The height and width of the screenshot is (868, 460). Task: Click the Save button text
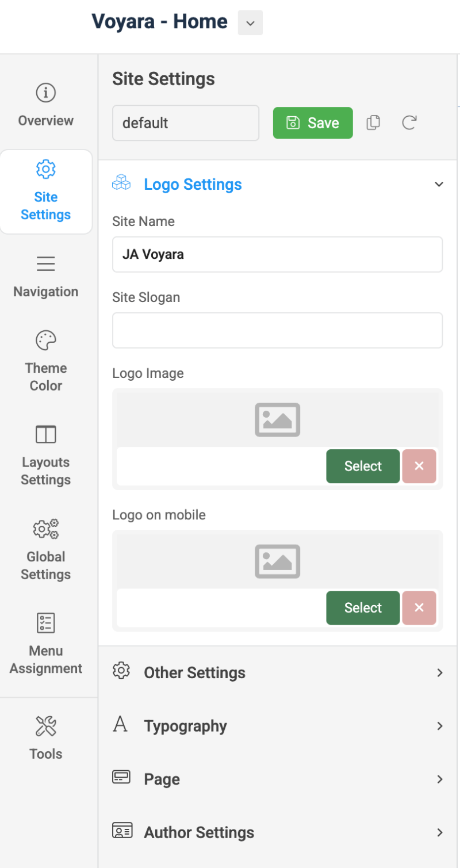pos(323,123)
